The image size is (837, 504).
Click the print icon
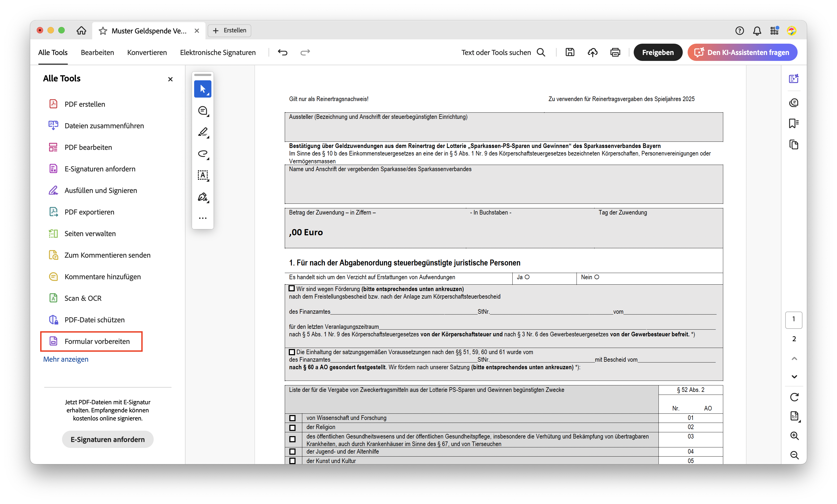click(615, 52)
